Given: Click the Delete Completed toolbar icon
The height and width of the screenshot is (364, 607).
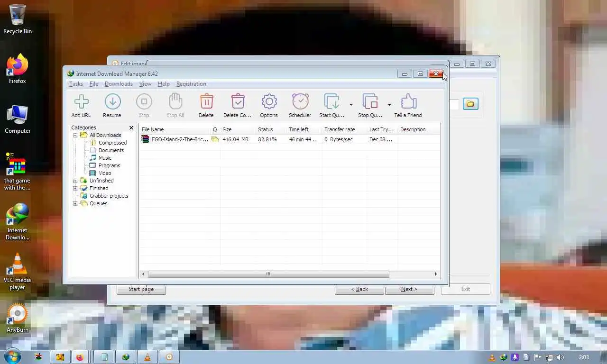Looking at the screenshot, I should (x=237, y=105).
